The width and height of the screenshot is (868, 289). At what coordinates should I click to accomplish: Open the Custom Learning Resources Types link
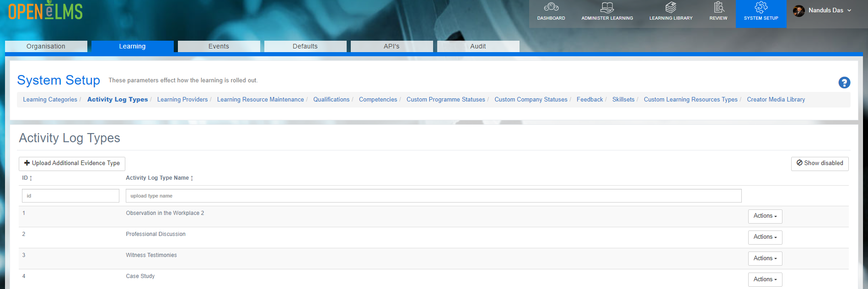tap(691, 100)
